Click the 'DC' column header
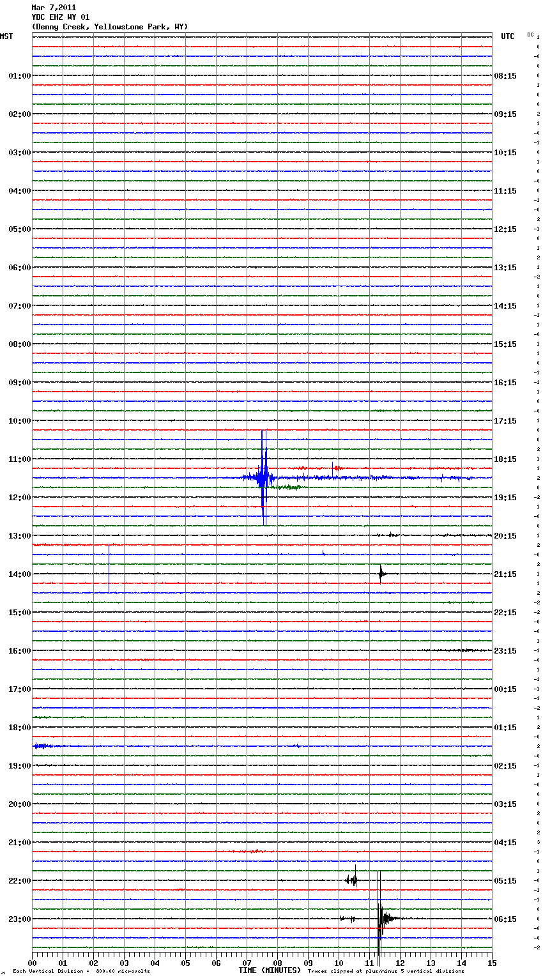The height and width of the screenshot is (980, 543). pyautogui.click(x=530, y=34)
